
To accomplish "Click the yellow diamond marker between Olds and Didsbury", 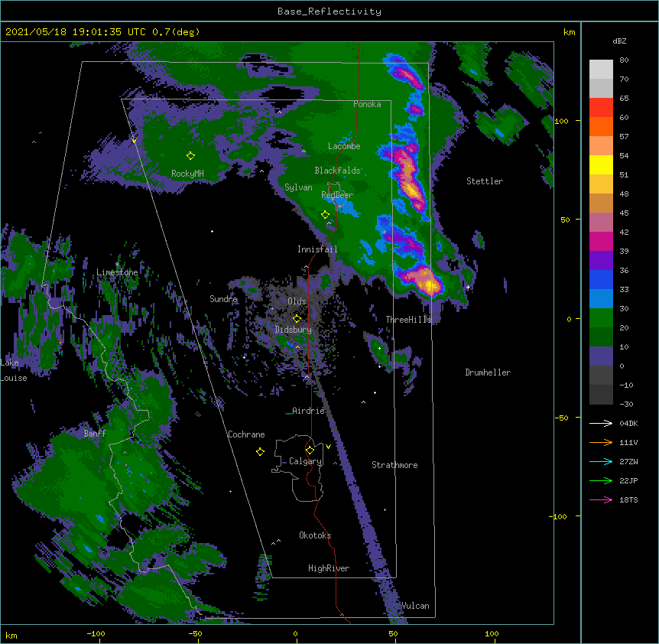I will pyautogui.click(x=297, y=319).
